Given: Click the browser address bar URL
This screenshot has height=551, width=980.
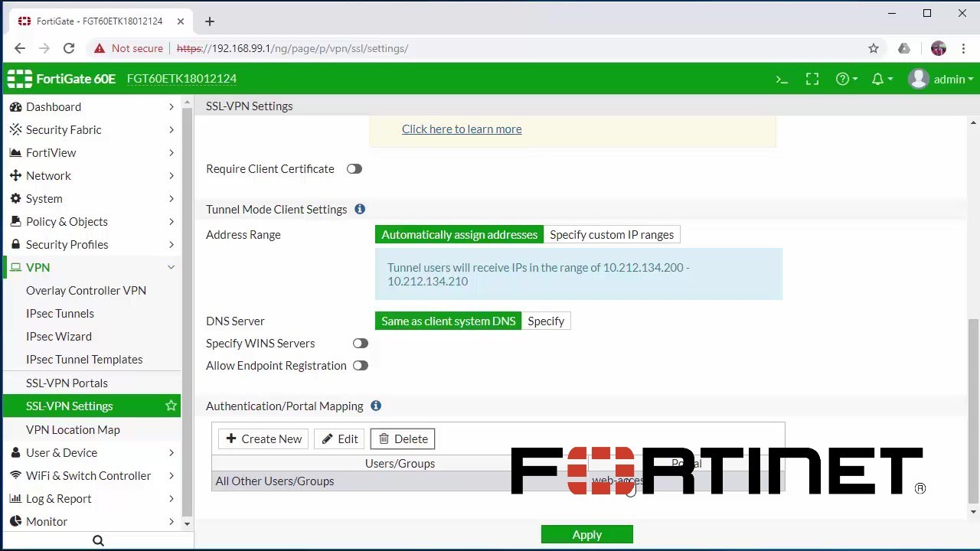Looking at the screenshot, I should [292, 48].
